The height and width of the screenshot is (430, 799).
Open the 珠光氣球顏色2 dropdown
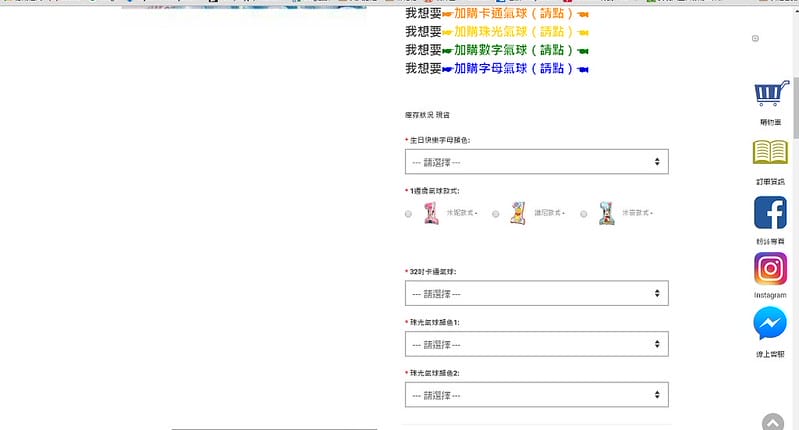click(537, 394)
